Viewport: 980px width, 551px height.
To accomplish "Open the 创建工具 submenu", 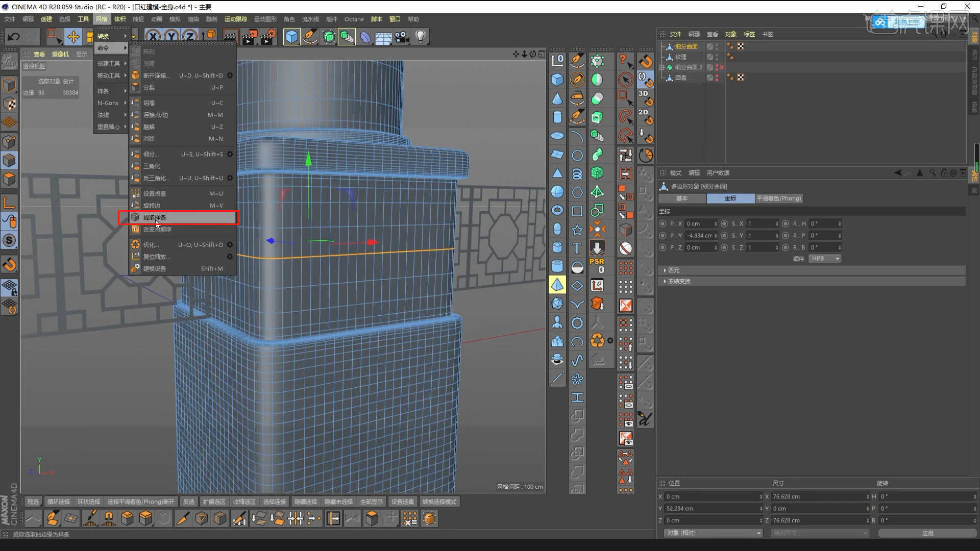I will (111, 64).
